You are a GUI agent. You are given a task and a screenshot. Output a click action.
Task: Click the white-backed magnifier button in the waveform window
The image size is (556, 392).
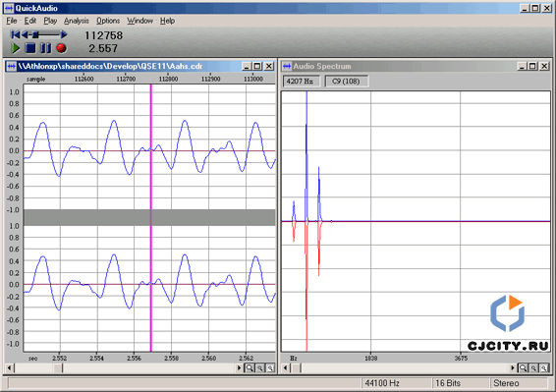[x=270, y=368]
